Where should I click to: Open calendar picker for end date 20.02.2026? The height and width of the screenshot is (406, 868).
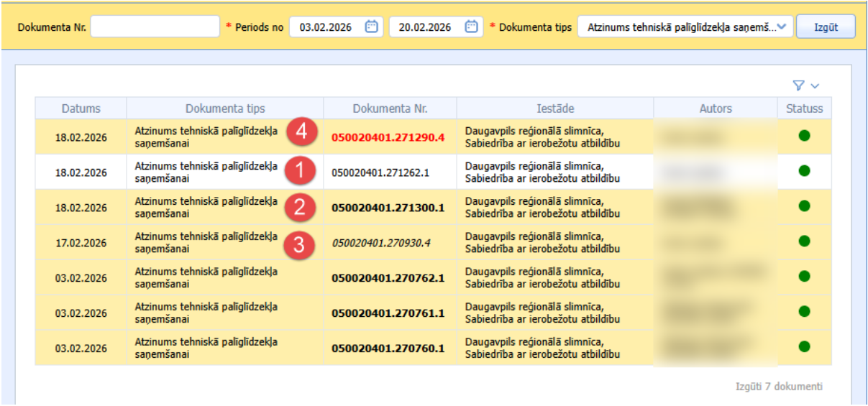472,27
